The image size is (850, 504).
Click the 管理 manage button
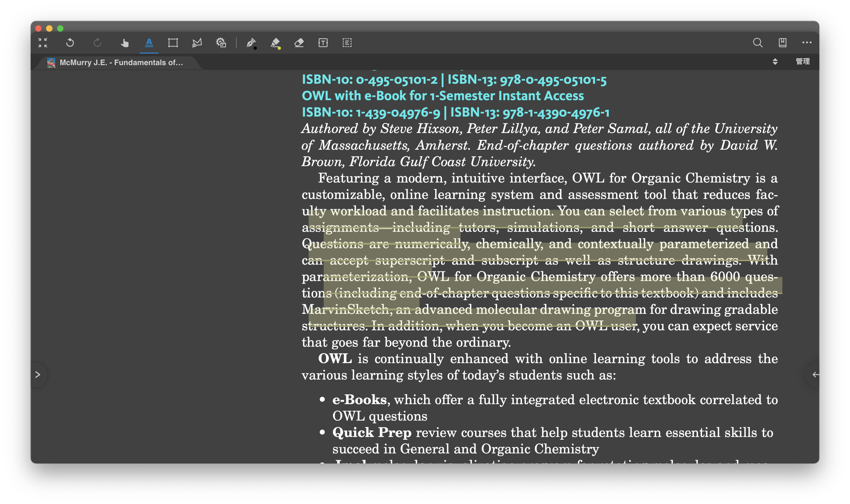tap(803, 62)
